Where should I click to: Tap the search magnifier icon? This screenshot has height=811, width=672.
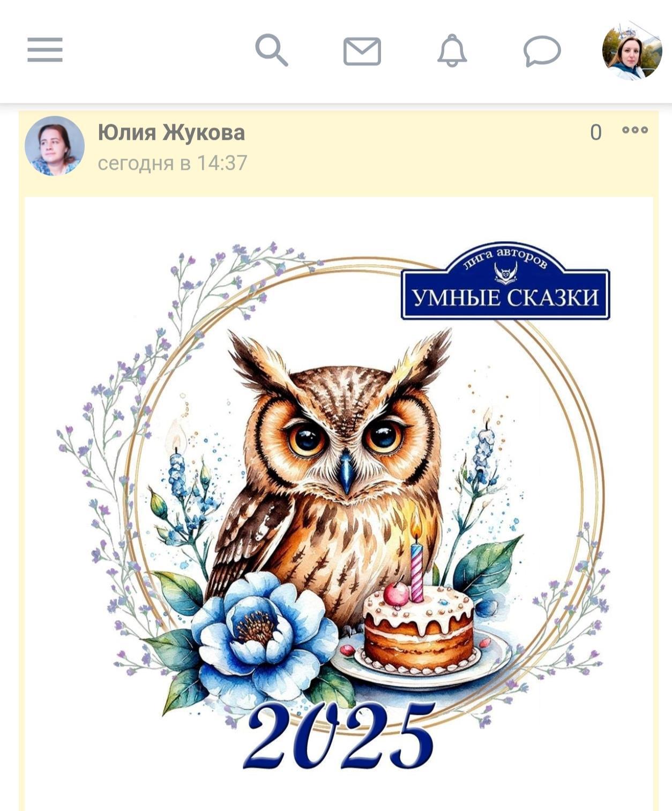(x=272, y=50)
